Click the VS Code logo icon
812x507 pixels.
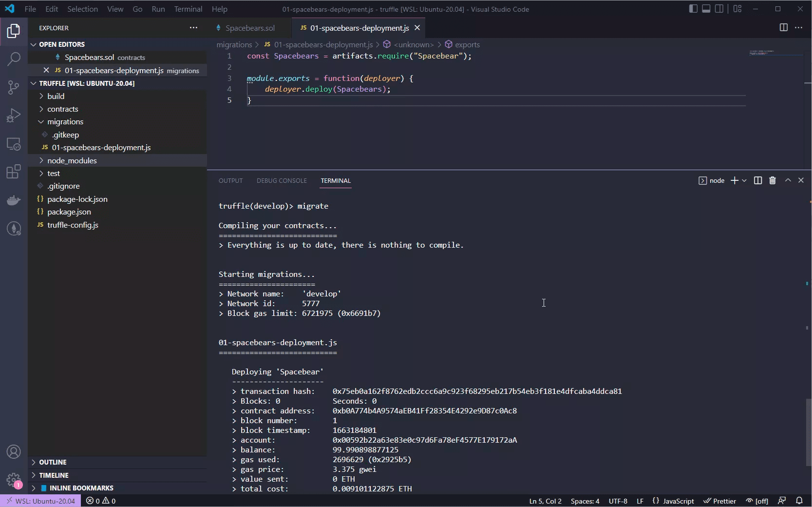[10, 9]
